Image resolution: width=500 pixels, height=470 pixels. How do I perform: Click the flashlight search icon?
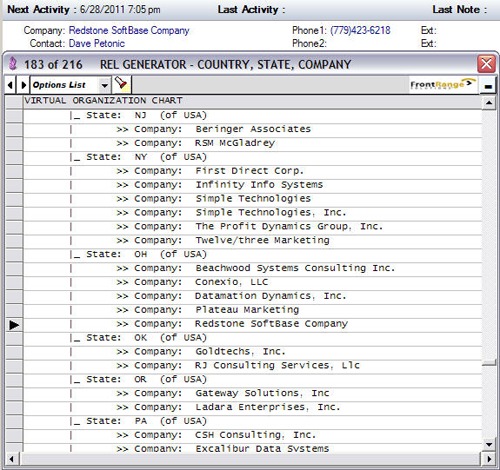(x=121, y=84)
